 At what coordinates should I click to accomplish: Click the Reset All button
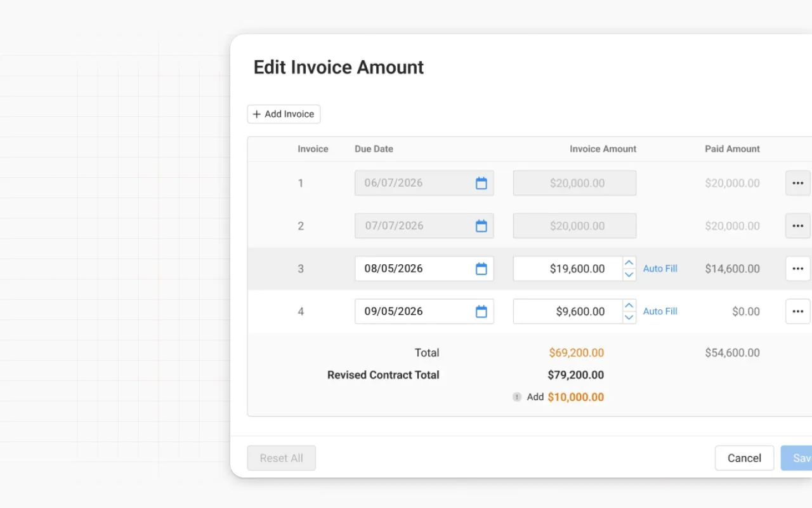click(x=281, y=458)
